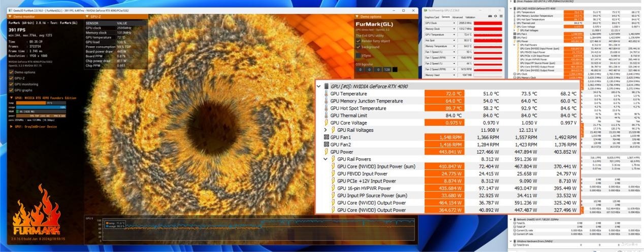
Task: Open the Fan 2 Speed (RPM) dropdown
Action: pyautogui.click(x=455, y=68)
